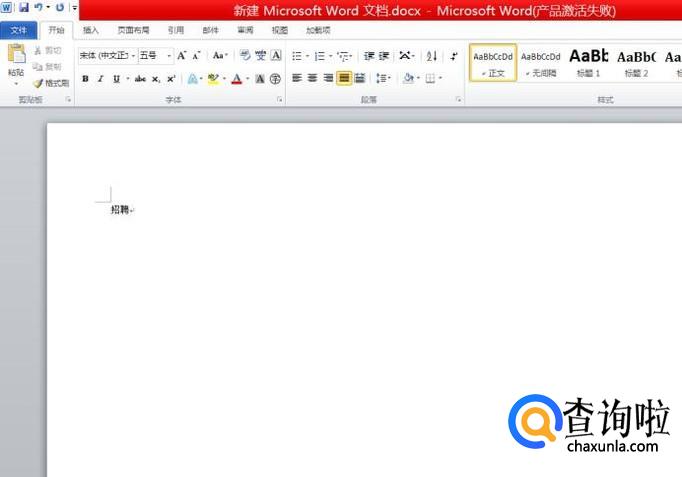Save the document with the floppy disk icon
Viewport: 682px width, 477px height.
click(x=24, y=7)
